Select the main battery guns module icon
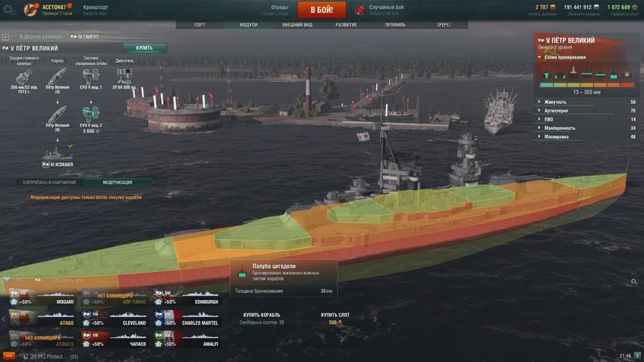This screenshot has width=644, height=362. tap(24, 77)
